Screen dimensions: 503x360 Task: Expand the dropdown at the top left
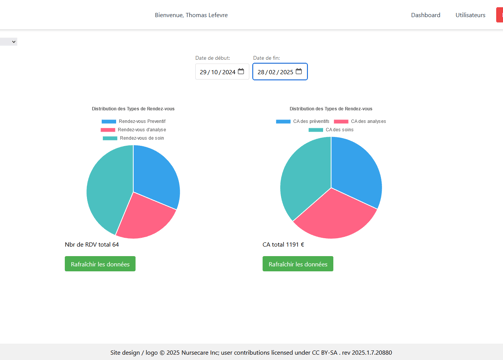(8, 42)
